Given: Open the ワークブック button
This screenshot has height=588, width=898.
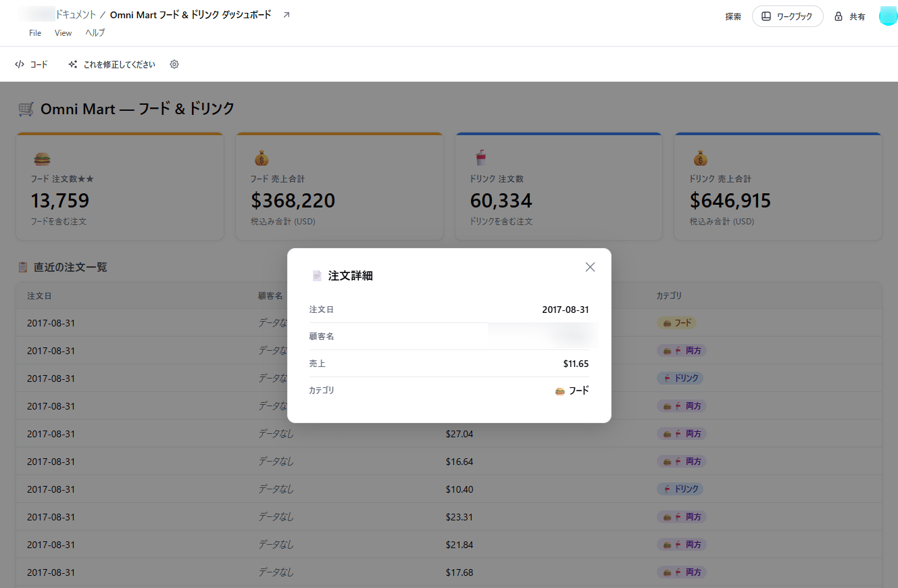Looking at the screenshot, I should tap(787, 16).
